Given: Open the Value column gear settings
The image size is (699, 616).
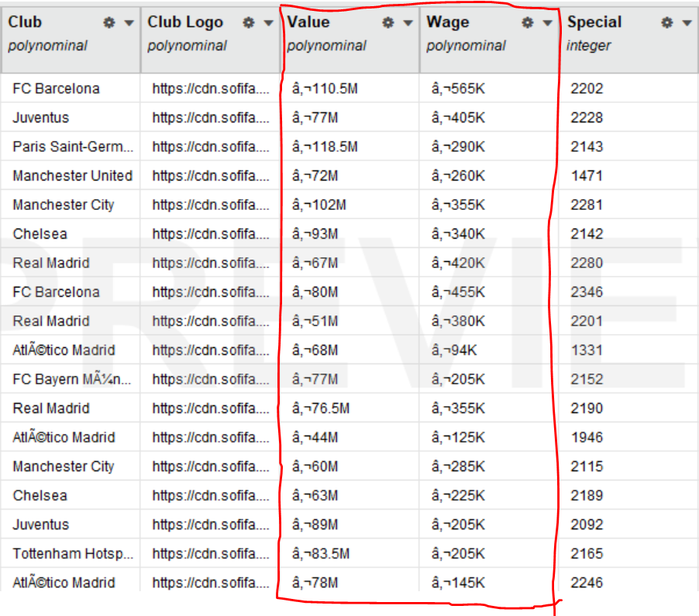Looking at the screenshot, I should click(388, 22).
